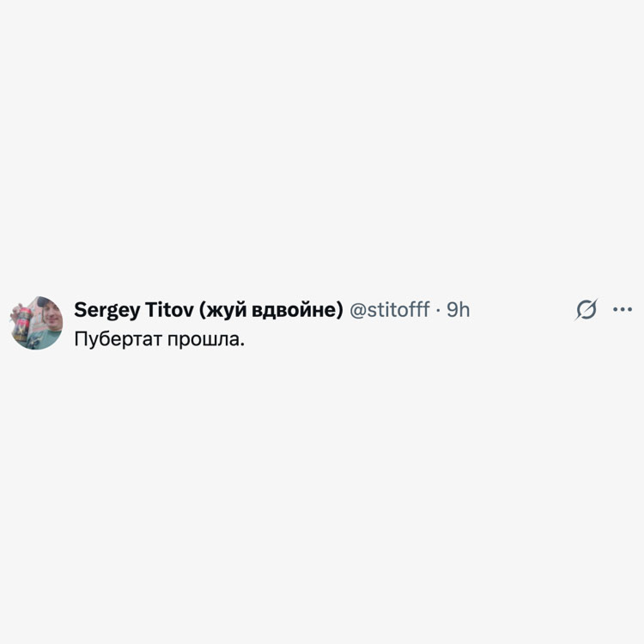Screen dimensions: 644x644
Task: Click the dot separator before 9h
Action: coord(438,310)
